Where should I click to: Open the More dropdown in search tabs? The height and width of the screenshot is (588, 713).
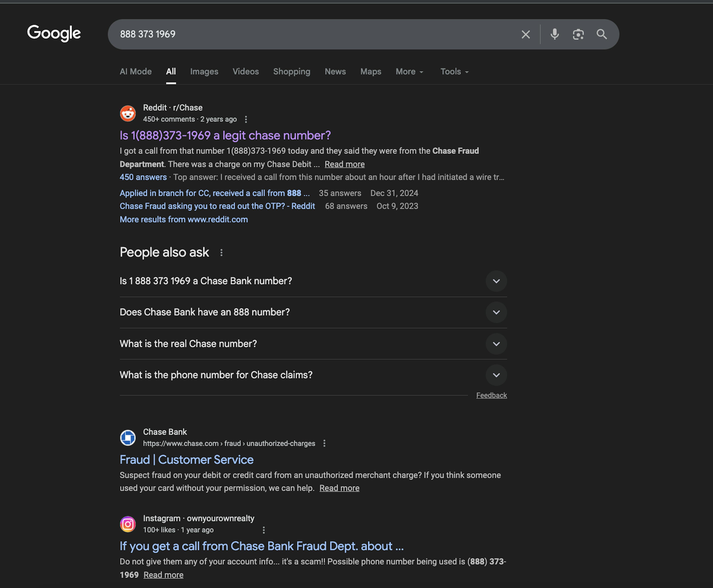(x=409, y=72)
